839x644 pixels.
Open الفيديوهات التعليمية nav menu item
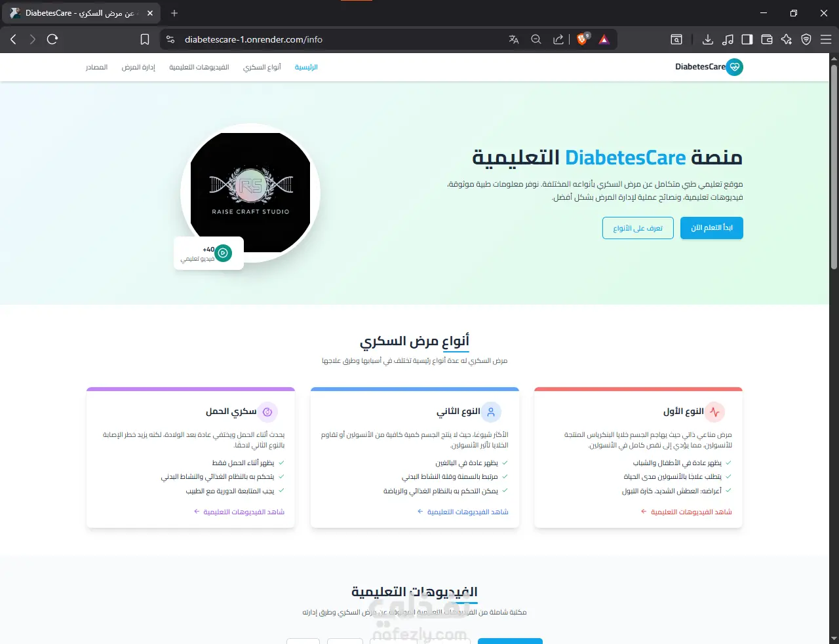(x=199, y=67)
